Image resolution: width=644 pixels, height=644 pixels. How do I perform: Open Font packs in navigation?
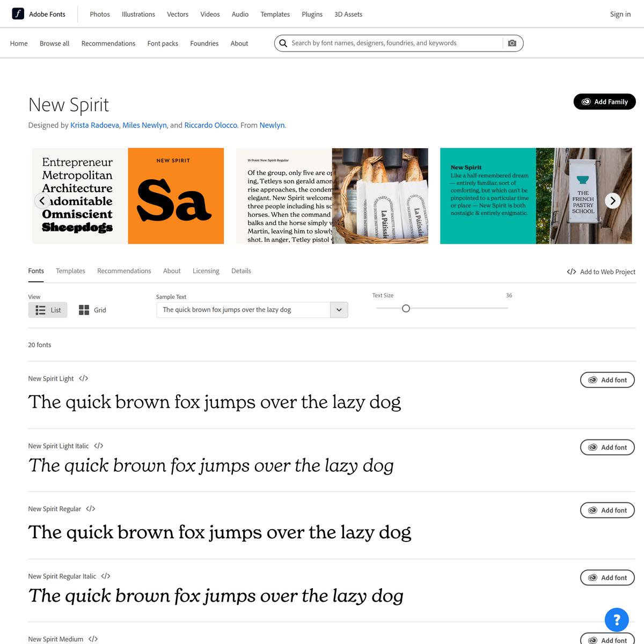coord(163,43)
